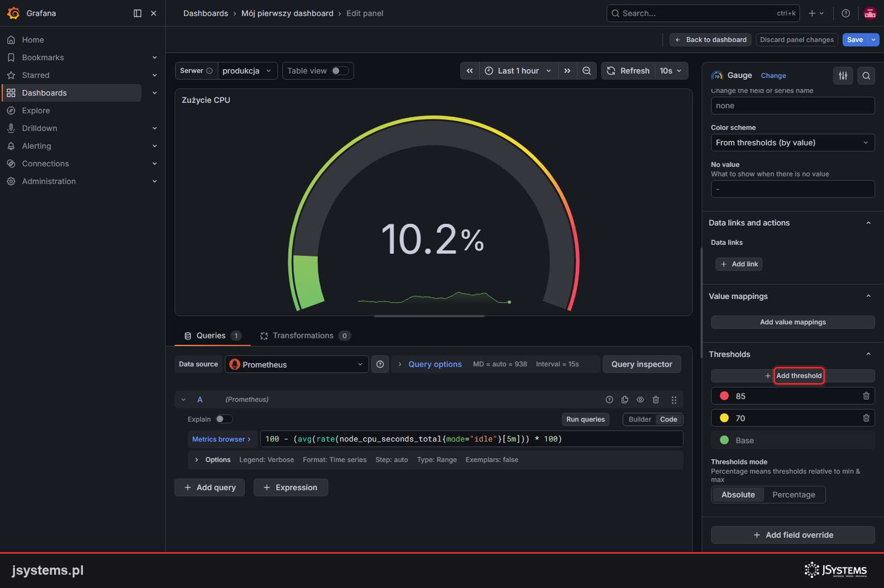Click the Administration gear icon

coord(11,181)
